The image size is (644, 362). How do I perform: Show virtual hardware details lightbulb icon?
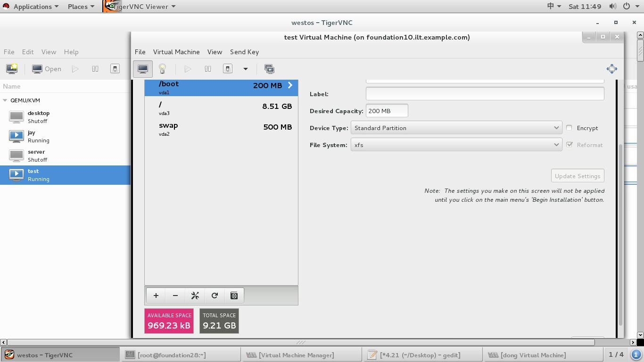pos(162,69)
